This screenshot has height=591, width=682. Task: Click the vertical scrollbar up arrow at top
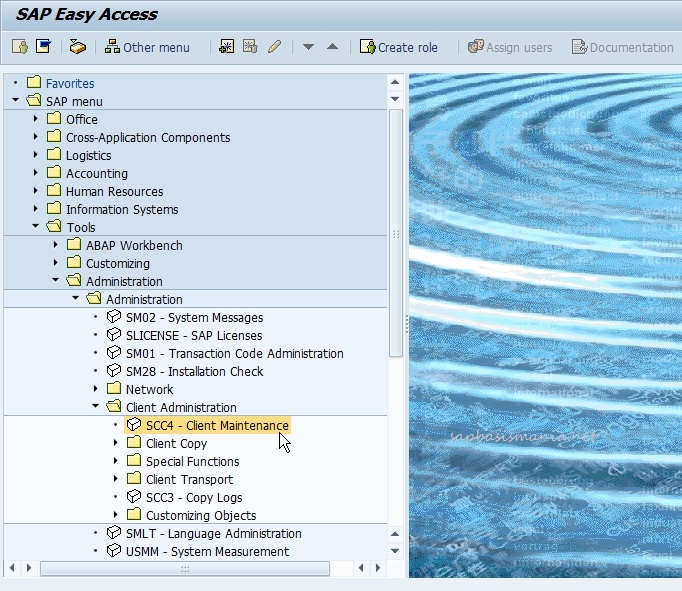point(395,82)
